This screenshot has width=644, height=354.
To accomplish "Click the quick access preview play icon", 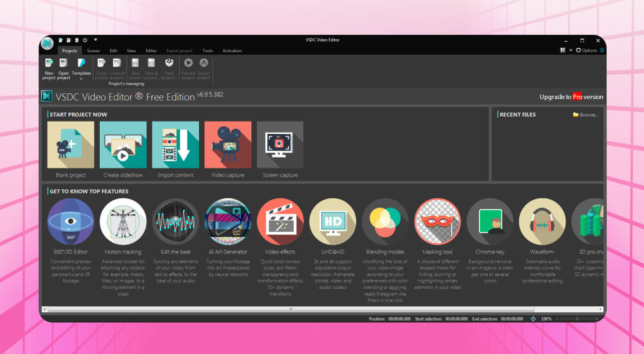I will 85,41.
